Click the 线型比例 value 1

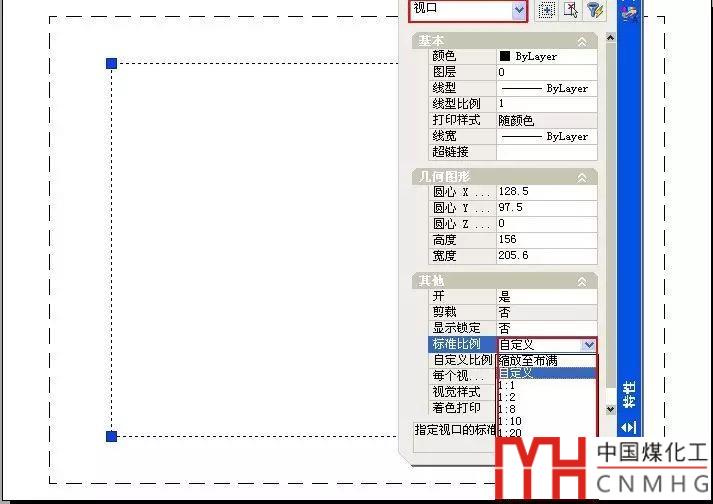pos(547,104)
